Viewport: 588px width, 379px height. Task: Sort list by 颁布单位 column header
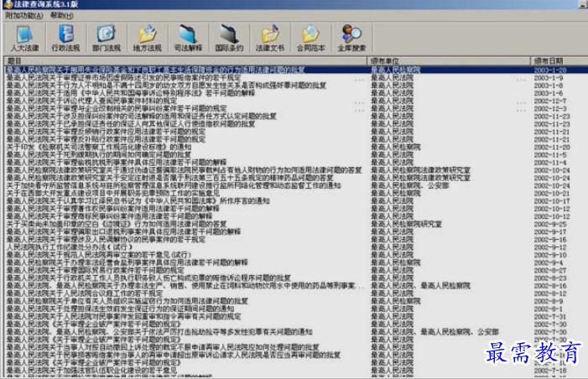(449, 60)
